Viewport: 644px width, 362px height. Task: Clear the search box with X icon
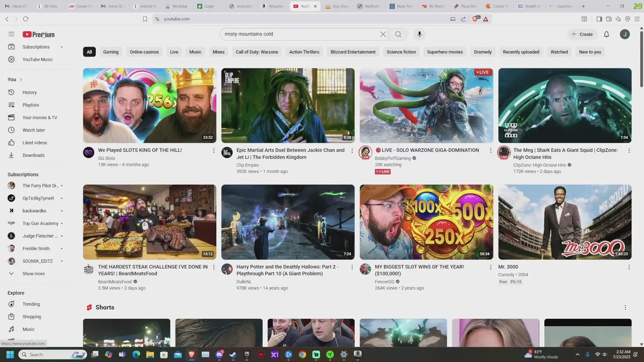point(383,34)
